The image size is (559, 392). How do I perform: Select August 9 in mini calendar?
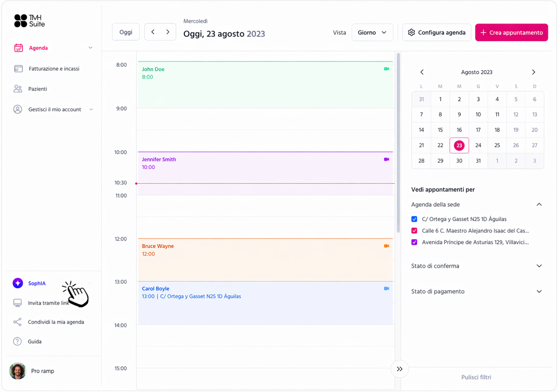tap(459, 115)
